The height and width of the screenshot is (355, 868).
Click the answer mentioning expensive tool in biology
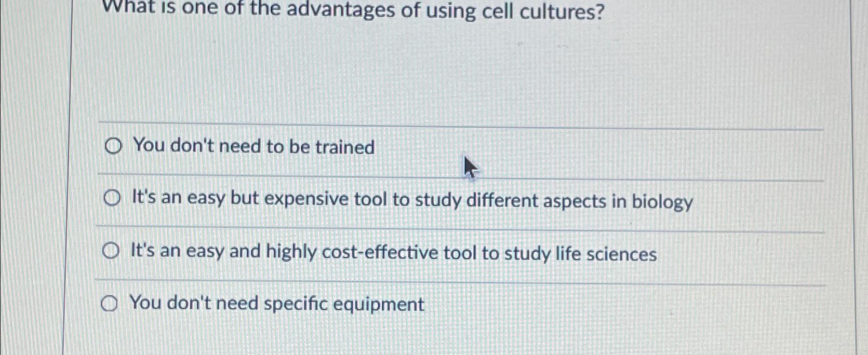[410, 201]
